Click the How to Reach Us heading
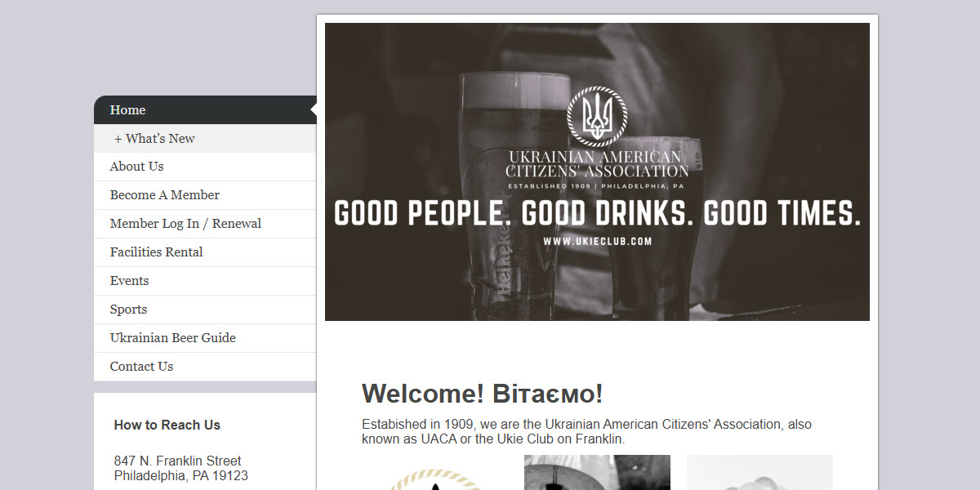 coord(167,425)
